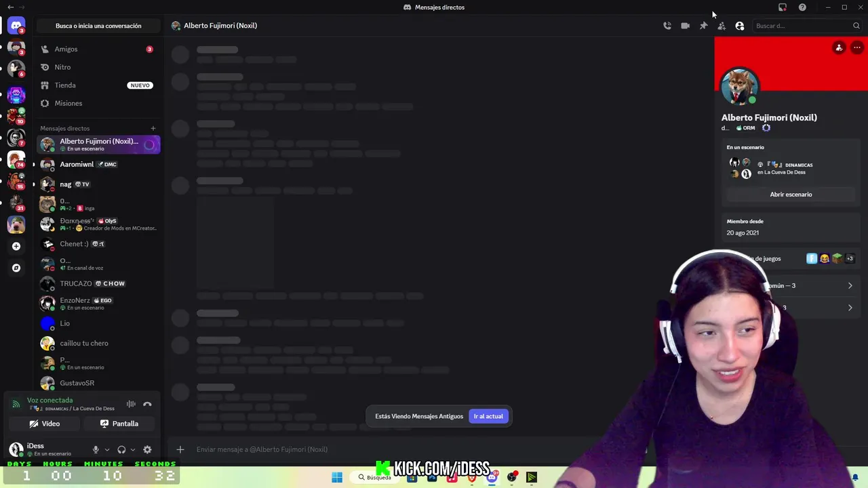Click the taskbar Búsqueda search box
This screenshot has height=488, width=868.
coord(374,477)
